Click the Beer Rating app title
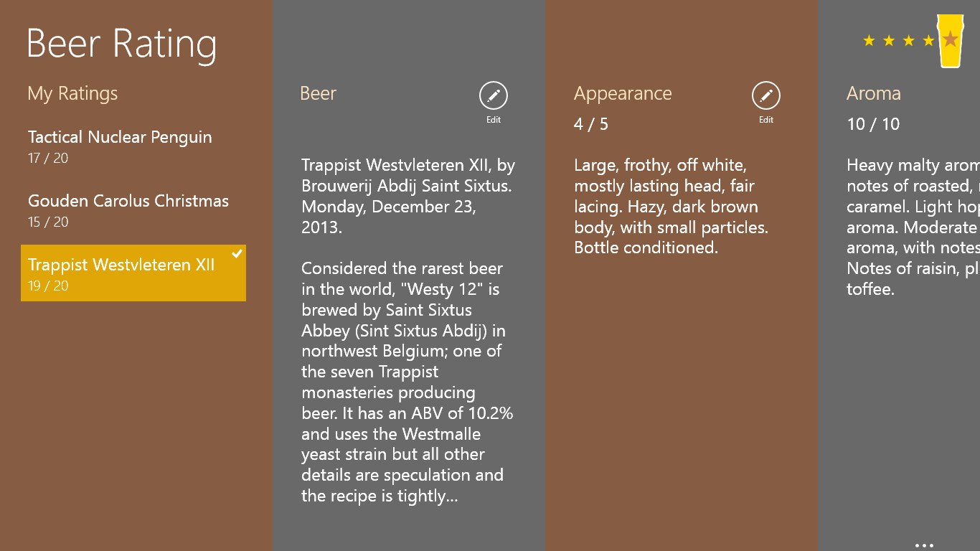 click(122, 43)
